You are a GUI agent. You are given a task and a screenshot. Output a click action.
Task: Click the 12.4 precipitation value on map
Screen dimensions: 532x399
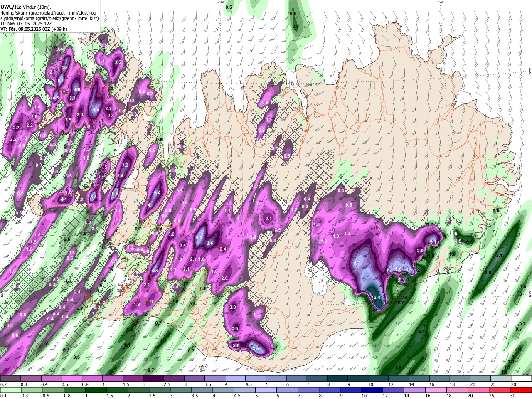point(376,298)
